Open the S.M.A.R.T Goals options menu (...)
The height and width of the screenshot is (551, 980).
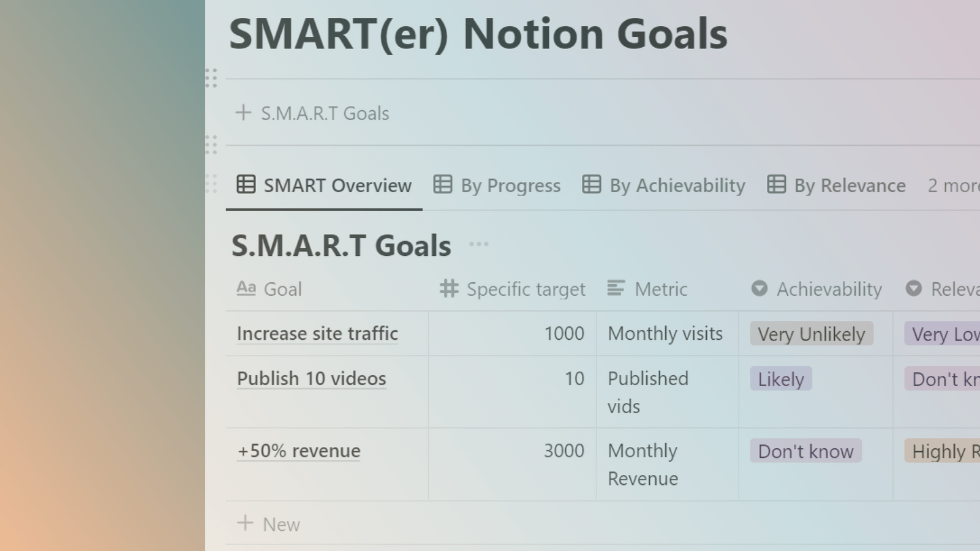point(480,244)
